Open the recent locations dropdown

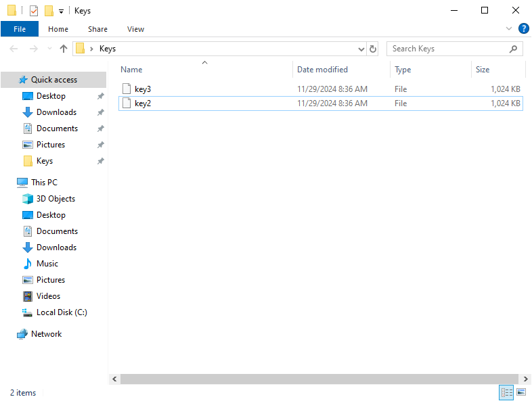pyautogui.click(x=49, y=49)
